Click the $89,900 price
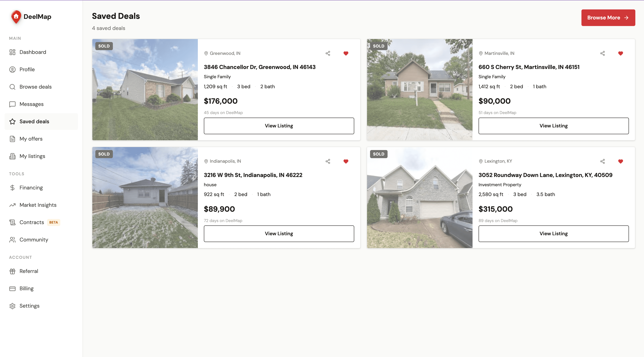 (219, 209)
